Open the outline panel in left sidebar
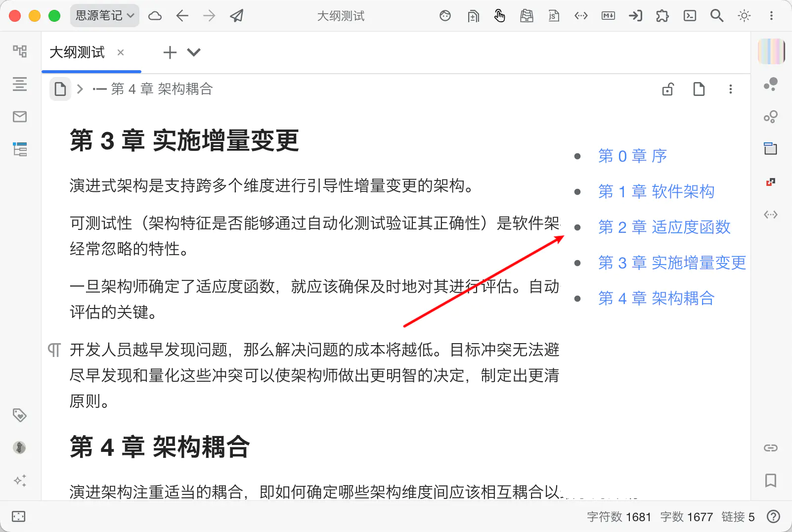Image resolution: width=792 pixels, height=532 pixels. pyautogui.click(x=20, y=84)
